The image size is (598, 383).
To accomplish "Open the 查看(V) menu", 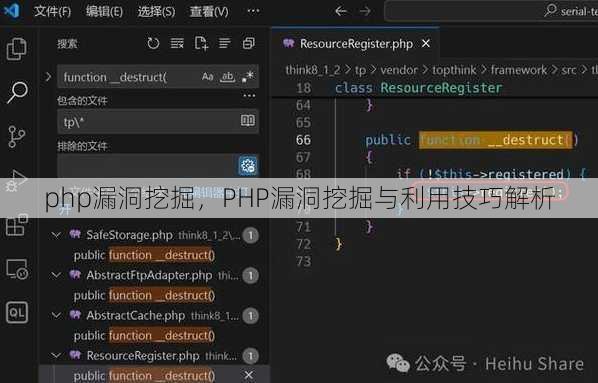I will click(x=209, y=11).
